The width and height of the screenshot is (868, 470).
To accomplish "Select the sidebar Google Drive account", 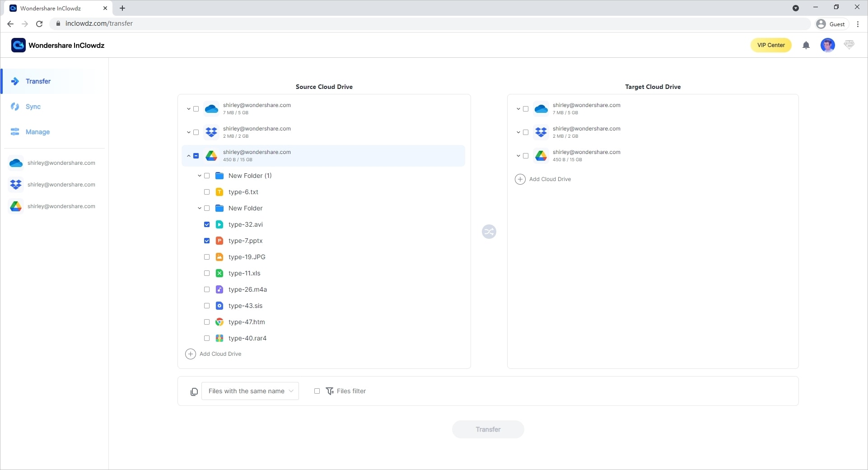I will pyautogui.click(x=52, y=206).
